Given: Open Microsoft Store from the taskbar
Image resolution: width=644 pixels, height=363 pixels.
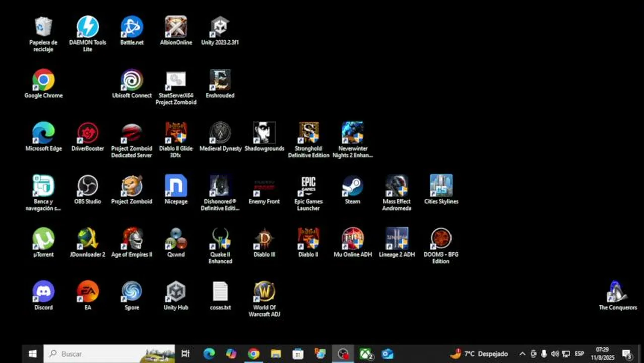Looking at the screenshot, I should click(298, 354).
